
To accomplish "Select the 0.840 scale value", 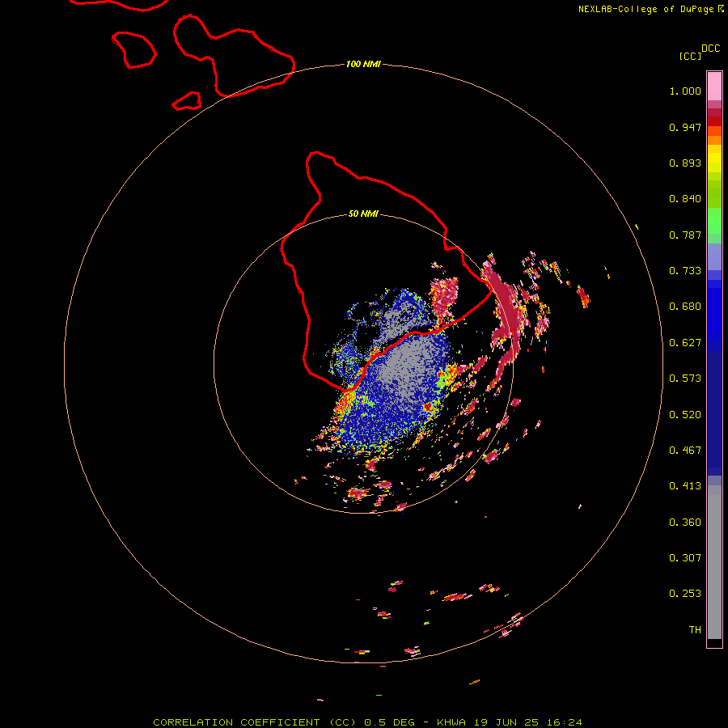I will tap(685, 199).
